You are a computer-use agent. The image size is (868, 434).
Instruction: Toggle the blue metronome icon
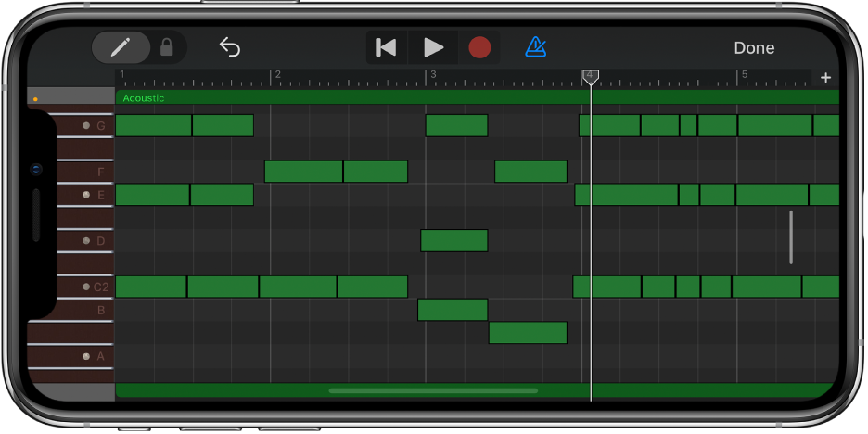535,47
